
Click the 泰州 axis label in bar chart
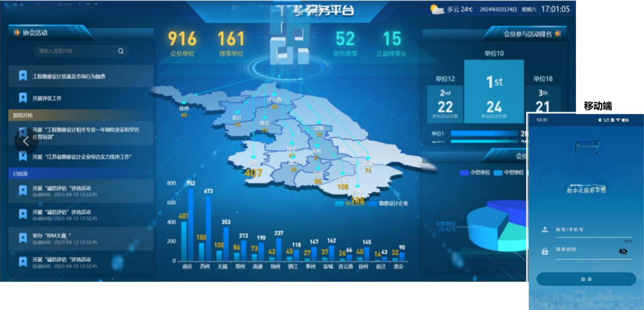tap(311, 266)
